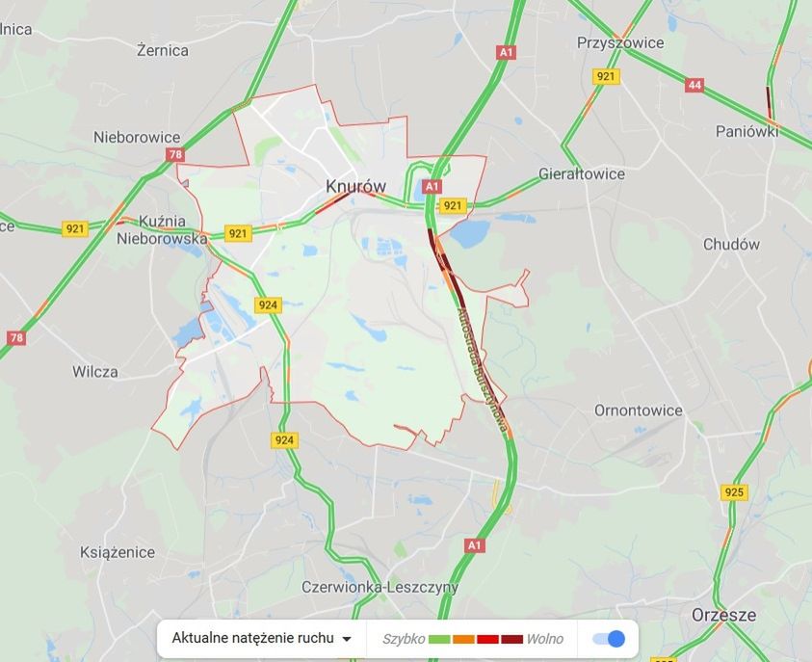Viewport: 812px width, 662px height.
Task: Click the orange traffic legend swatch
Action: click(463, 639)
